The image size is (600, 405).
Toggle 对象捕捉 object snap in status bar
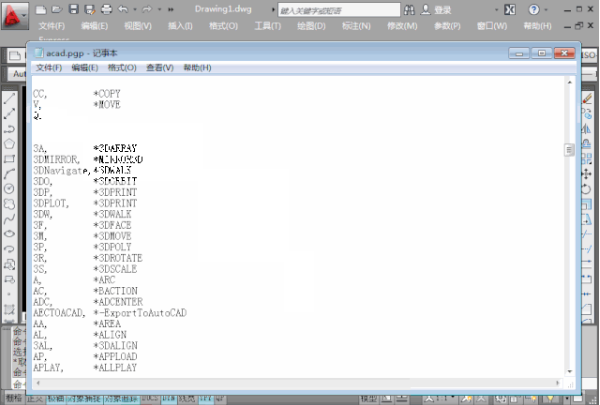[x=87, y=399]
